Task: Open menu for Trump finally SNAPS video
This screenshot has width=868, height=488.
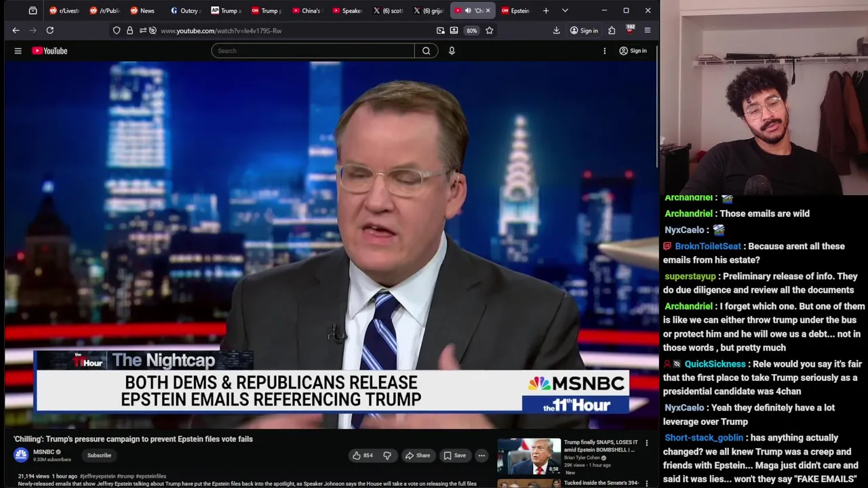Action: (646, 443)
